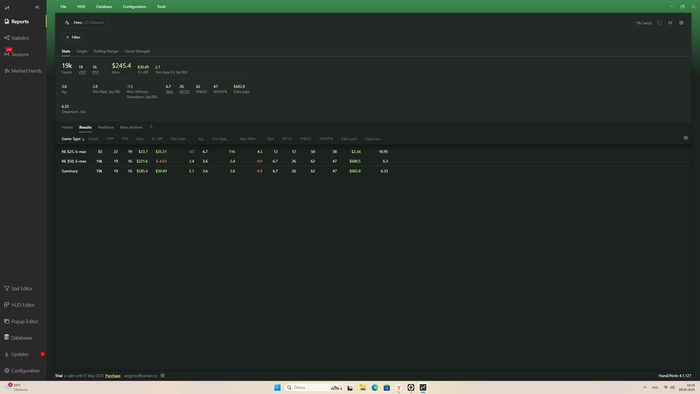The width and height of the screenshot is (700, 394).
Task: Show hidden system tray icons
Action: pos(645,387)
